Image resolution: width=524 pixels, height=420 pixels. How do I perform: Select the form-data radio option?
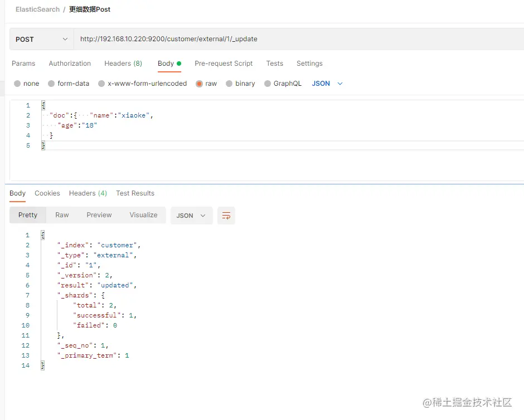51,84
